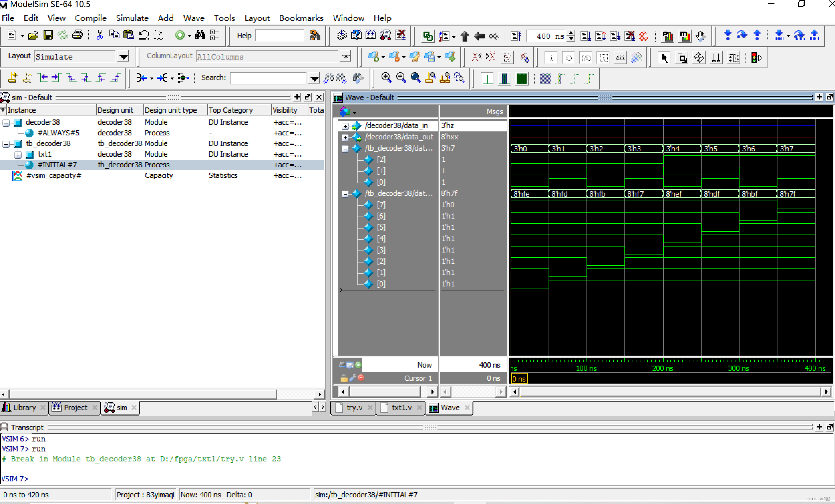Click the Step Into blue arrow icon
Viewport: 835px width, 504px height.
pyautogui.click(x=727, y=35)
